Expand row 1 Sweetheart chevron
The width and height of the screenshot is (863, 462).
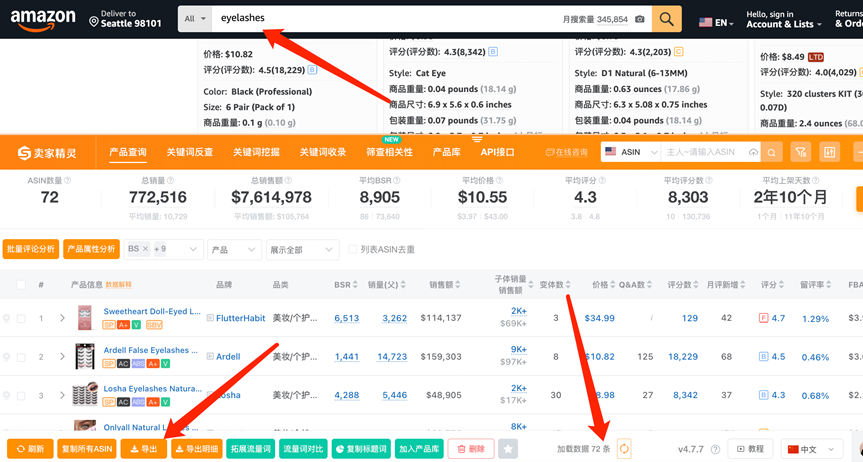pos(62,318)
